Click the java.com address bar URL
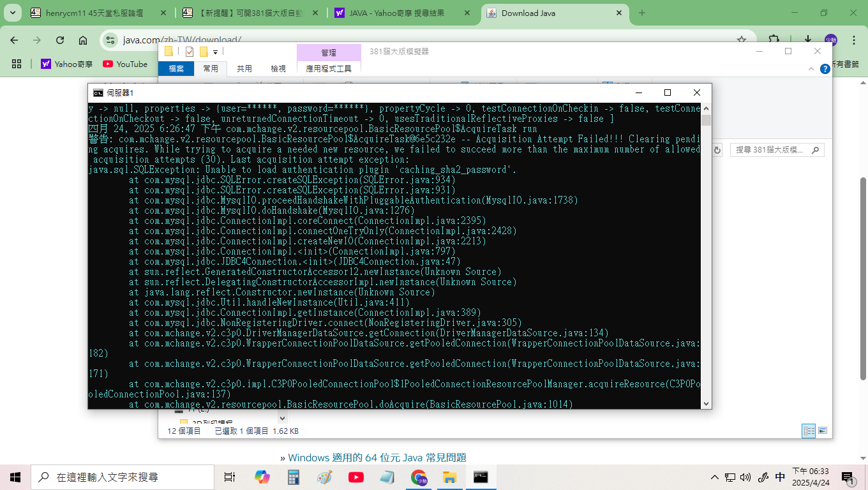This screenshot has height=490, width=868. [182, 40]
